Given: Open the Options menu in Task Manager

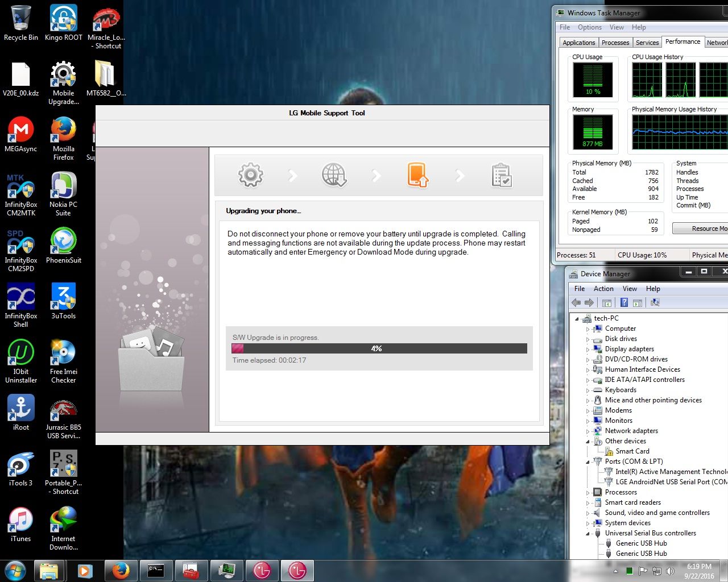Looking at the screenshot, I should [589, 27].
